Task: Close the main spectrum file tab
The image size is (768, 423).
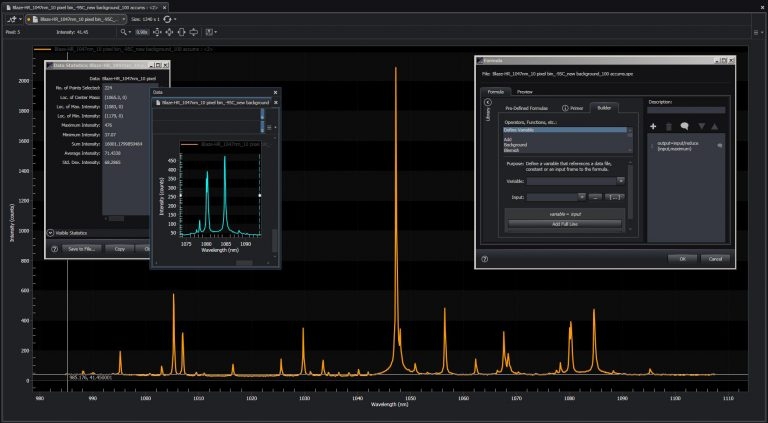Action: pos(164,7)
